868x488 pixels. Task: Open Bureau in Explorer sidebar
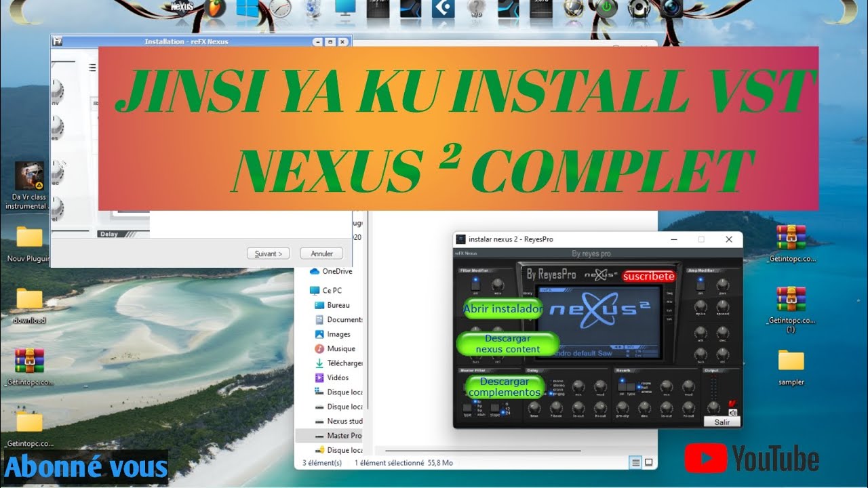[x=333, y=305]
